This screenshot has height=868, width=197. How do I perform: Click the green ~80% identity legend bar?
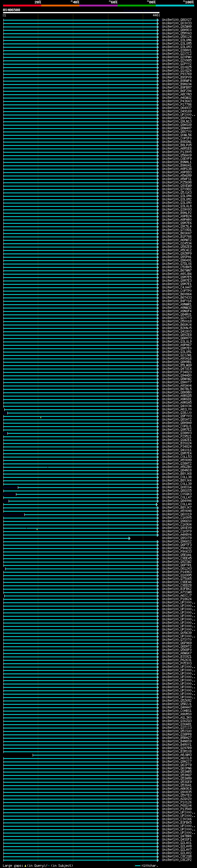(137, 6)
